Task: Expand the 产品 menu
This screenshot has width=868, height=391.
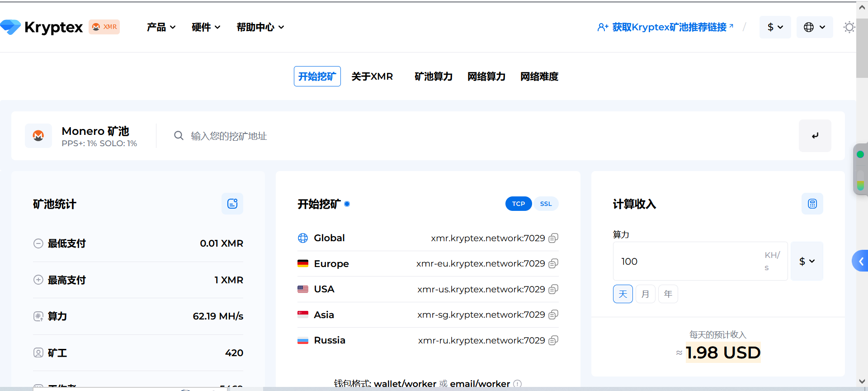Action: (161, 27)
